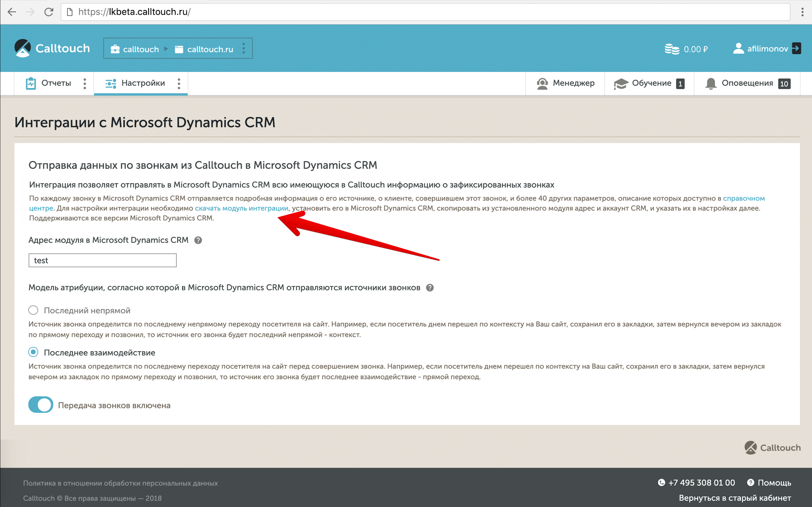Open the personal data processing policy link
The width and height of the screenshot is (812, 507).
[x=120, y=483]
